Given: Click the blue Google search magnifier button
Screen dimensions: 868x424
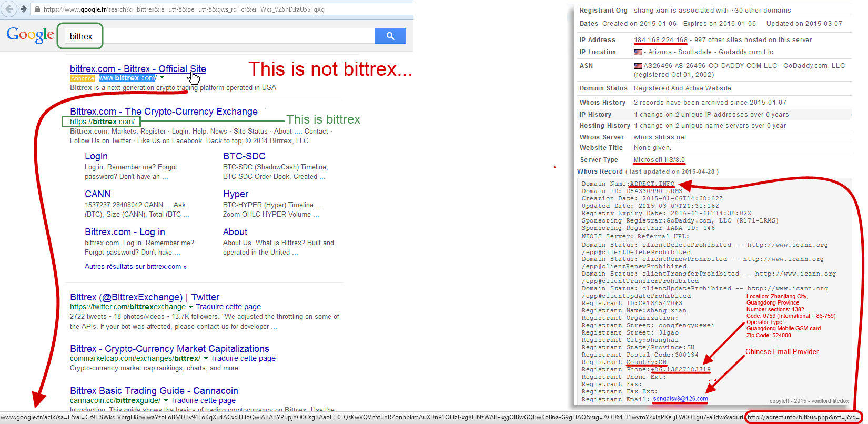Looking at the screenshot, I should (x=390, y=36).
